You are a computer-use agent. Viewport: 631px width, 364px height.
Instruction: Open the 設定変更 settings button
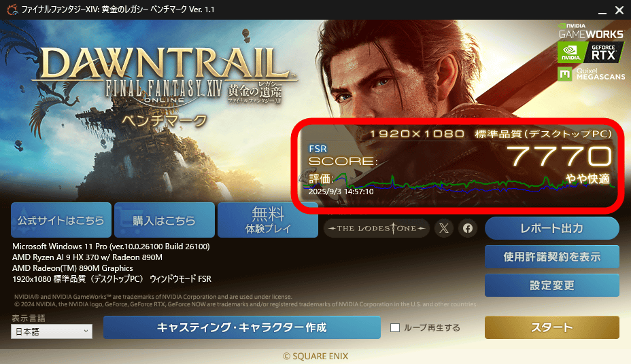[x=551, y=285]
